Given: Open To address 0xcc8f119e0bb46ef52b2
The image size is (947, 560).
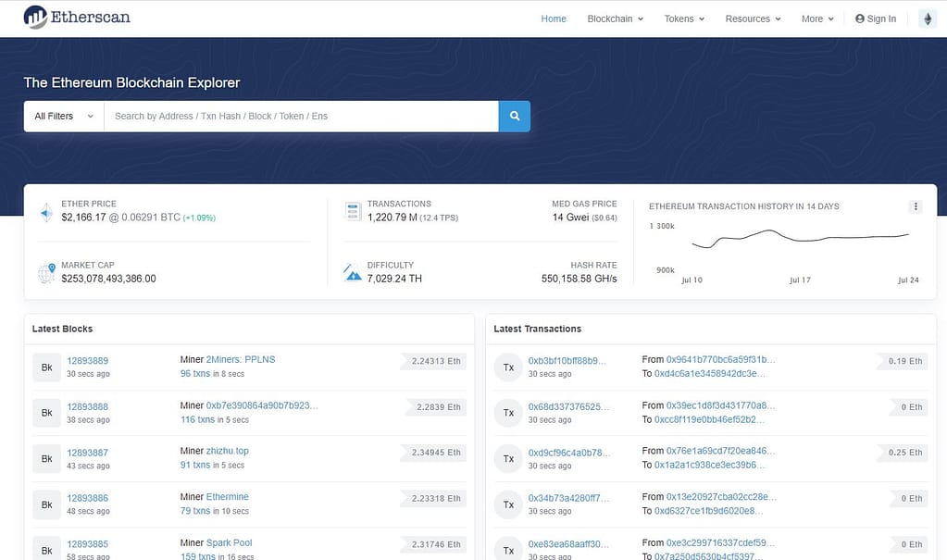Looking at the screenshot, I should 710,419.
